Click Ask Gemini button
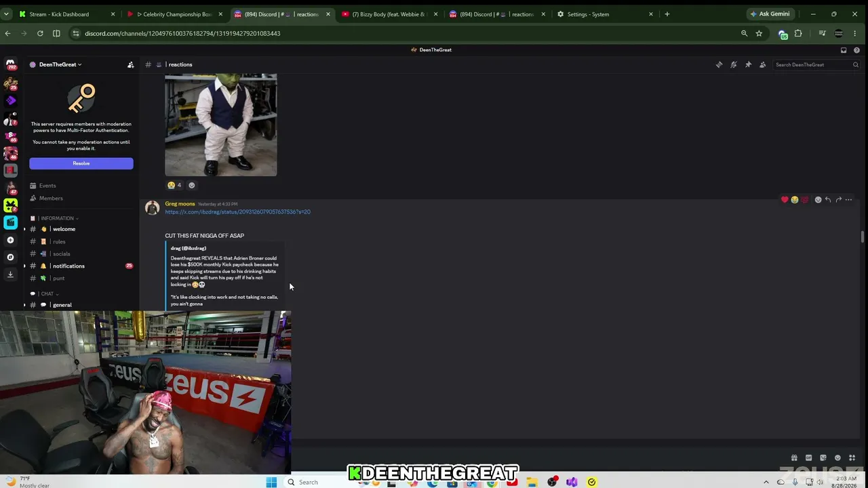Viewport: 868px width, 488px height. pos(770,14)
